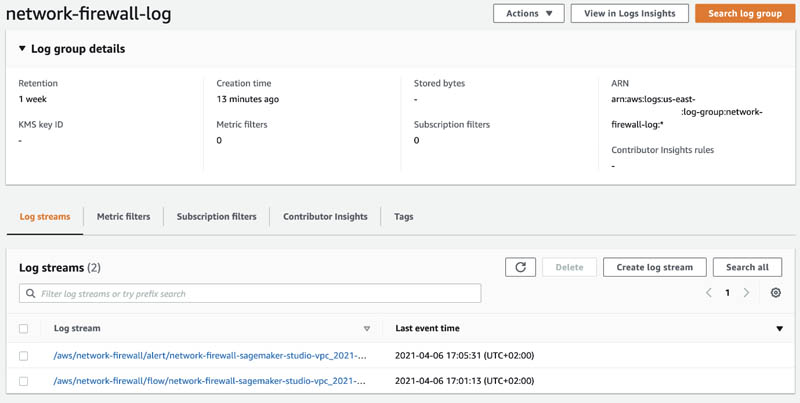Click the Contributor Insights rules label
800x403 pixels.
663,150
